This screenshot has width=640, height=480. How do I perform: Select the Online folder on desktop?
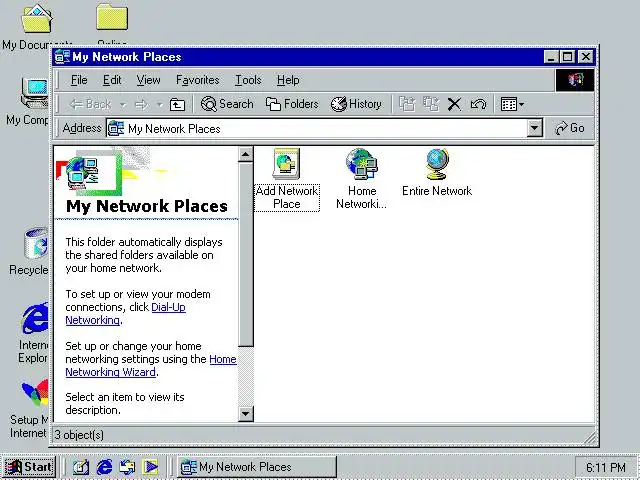click(x=112, y=24)
